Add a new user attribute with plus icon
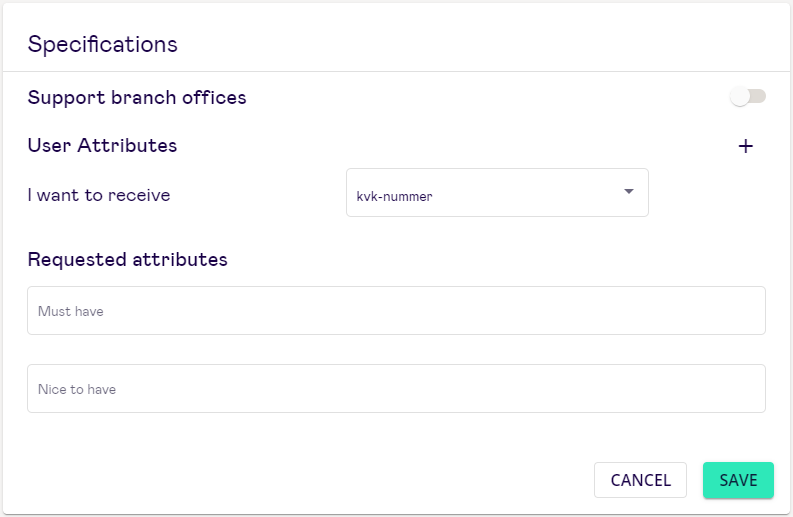Screen dimensions: 793x517 (745, 146)
